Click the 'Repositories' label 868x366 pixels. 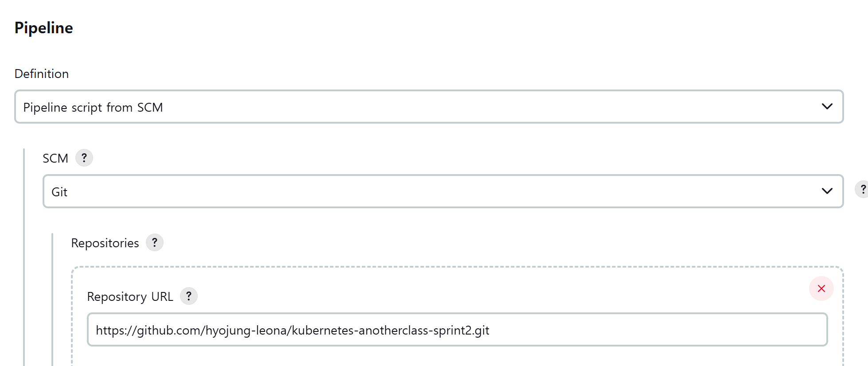click(x=105, y=243)
